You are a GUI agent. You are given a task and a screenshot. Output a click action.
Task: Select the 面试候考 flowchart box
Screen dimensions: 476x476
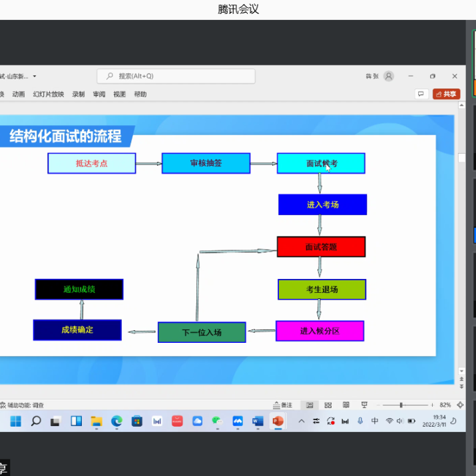click(321, 163)
